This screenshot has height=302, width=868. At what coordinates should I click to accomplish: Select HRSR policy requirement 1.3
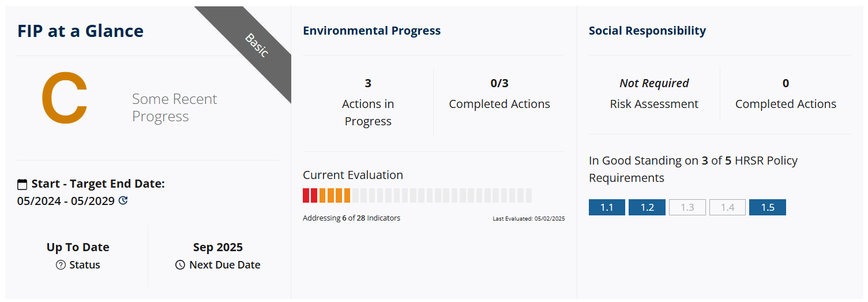[x=687, y=207]
